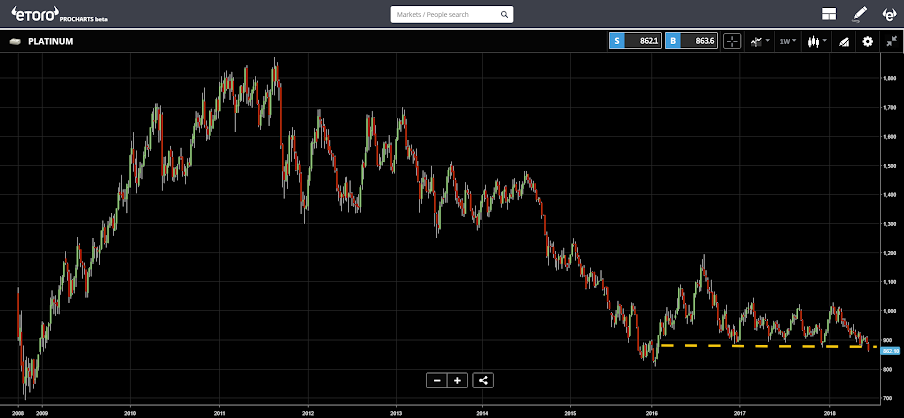904x418 pixels.
Task: Click the 1,800 price axis label
Action: pyautogui.click(x=890, y=78)
